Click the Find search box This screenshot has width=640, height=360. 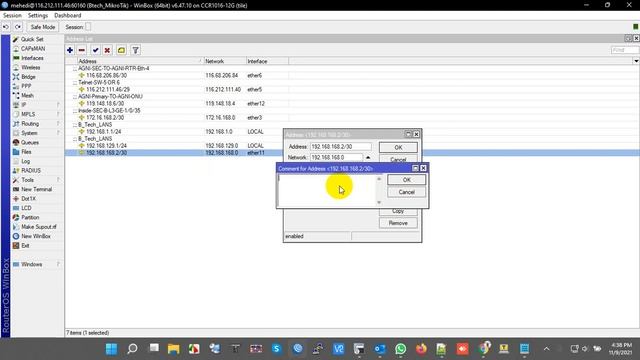click(x=624, y=50)
